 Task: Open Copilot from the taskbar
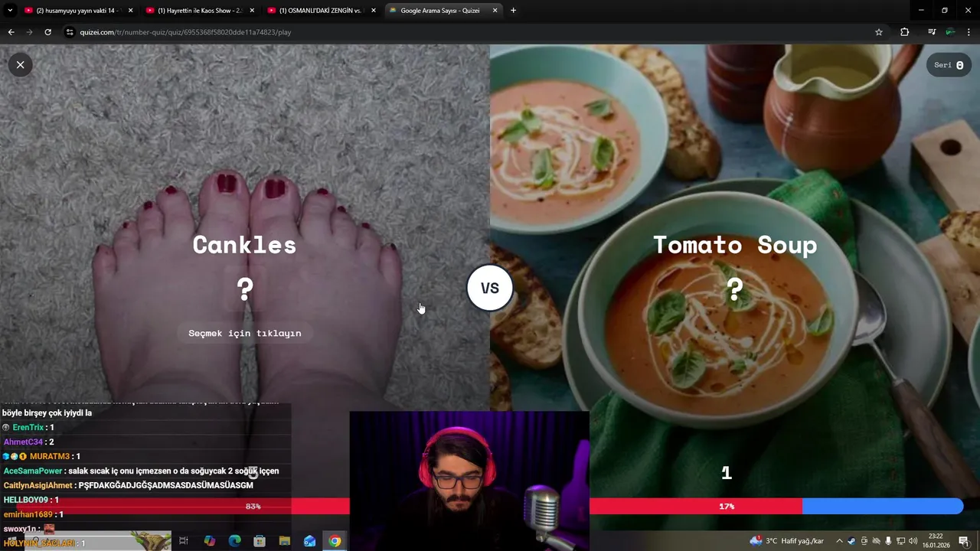[210, 541]
